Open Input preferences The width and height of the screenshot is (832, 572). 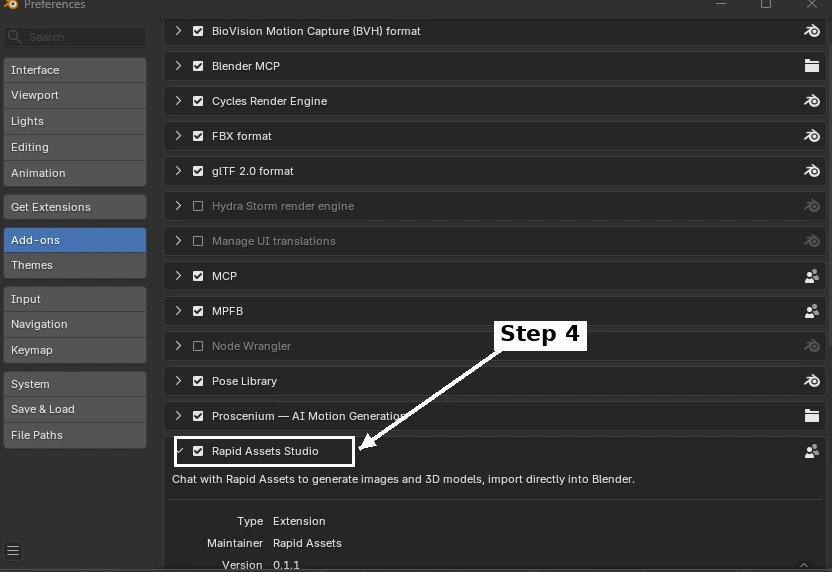(x=75, y=299)
